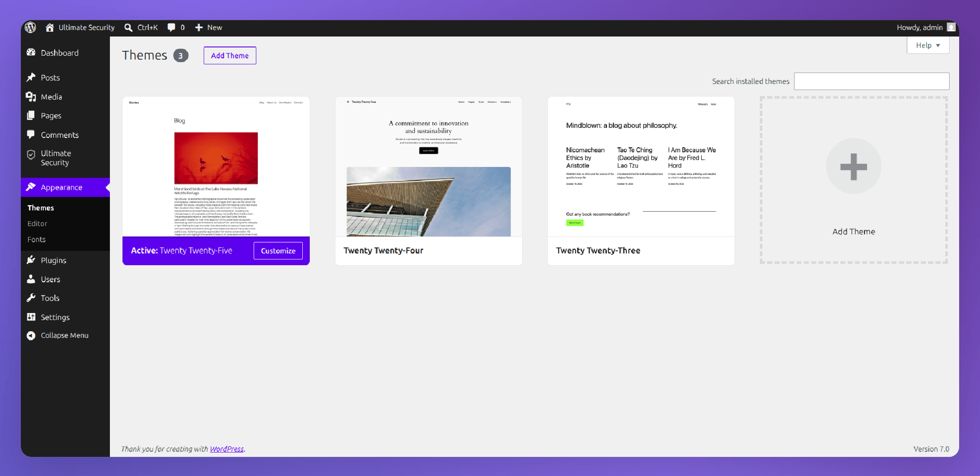Open Media in the sidebar

51,97
